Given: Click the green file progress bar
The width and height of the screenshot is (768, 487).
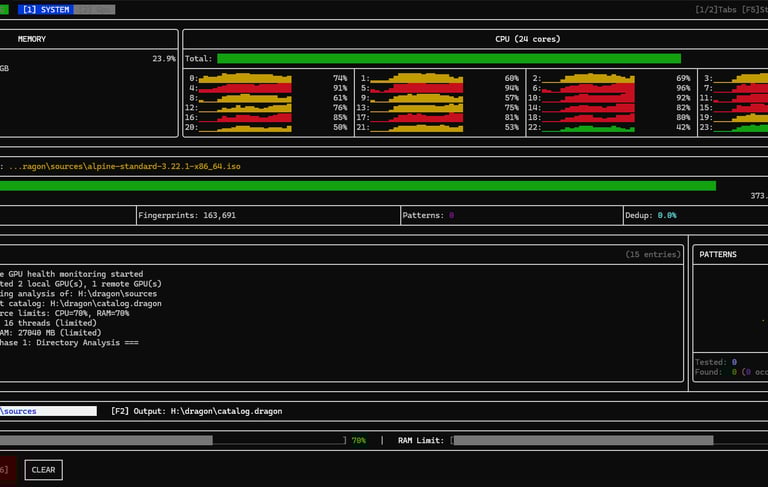Looking at the screenshot, I should (357, 185).
